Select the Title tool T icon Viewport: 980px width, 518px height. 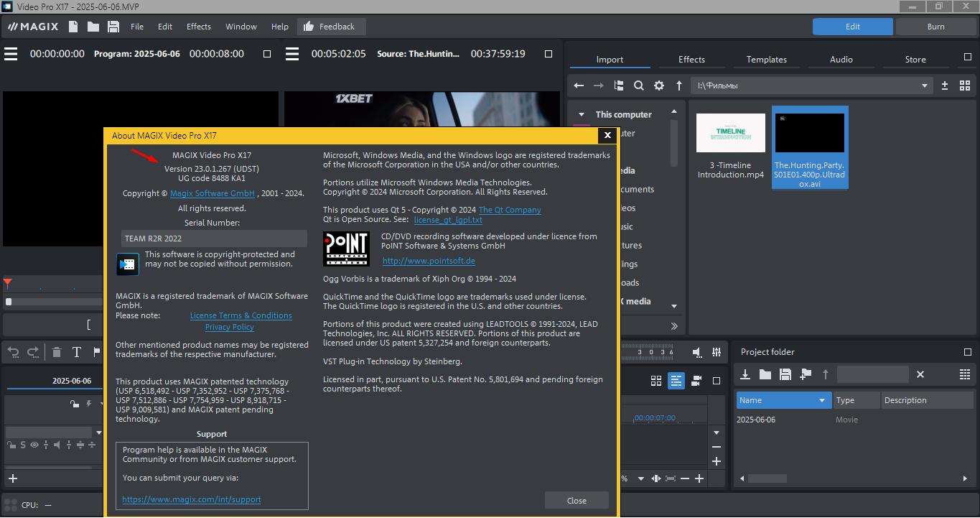[77, 352]
